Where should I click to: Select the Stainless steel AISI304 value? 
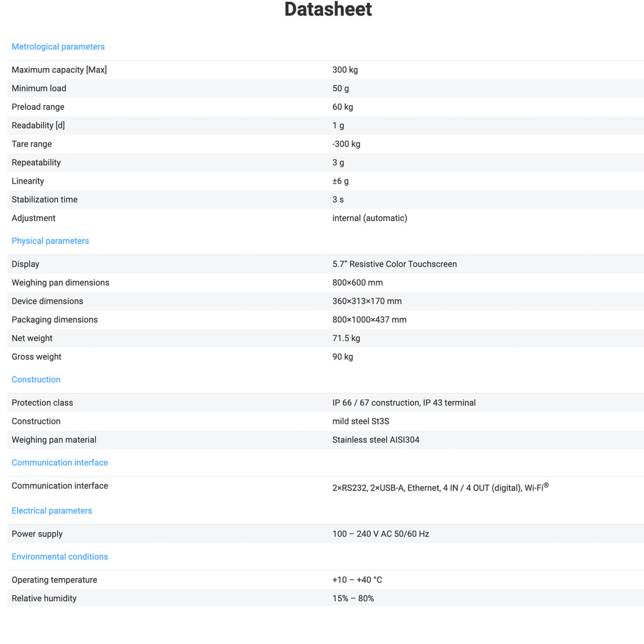pos(375,440)
